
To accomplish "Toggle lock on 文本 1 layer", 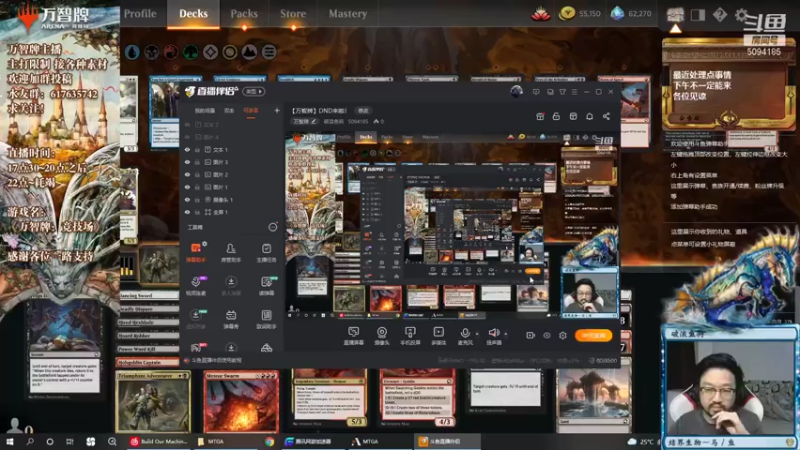I will coord(197,149).
